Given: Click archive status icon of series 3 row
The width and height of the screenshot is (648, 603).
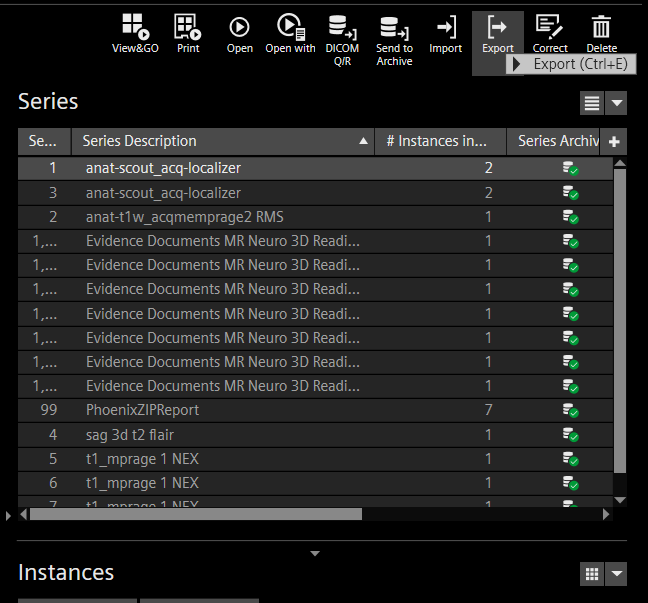Looking at the screenshot, I should coord(570,193).
